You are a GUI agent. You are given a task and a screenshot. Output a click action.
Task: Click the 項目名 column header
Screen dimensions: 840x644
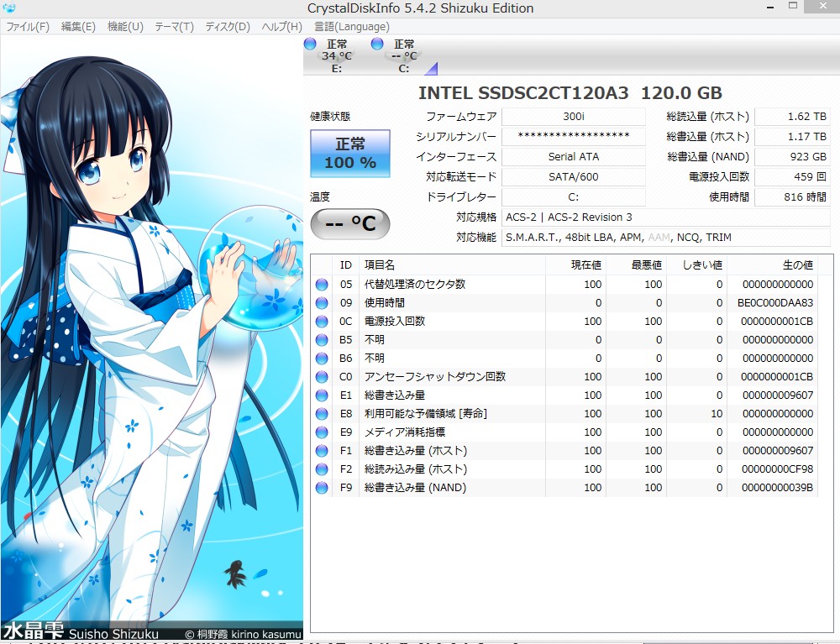click(452, 265)
